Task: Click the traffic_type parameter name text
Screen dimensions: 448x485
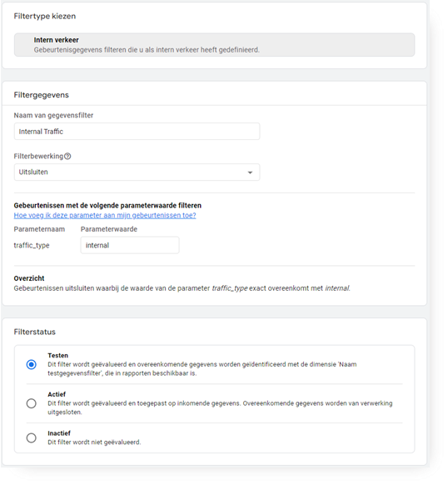Action: coord(32,246)
